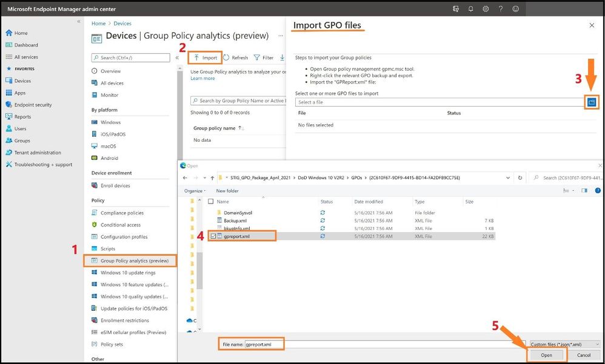Open Configuration profiles menu item
The image size is (605, 364).
point(119,237)
